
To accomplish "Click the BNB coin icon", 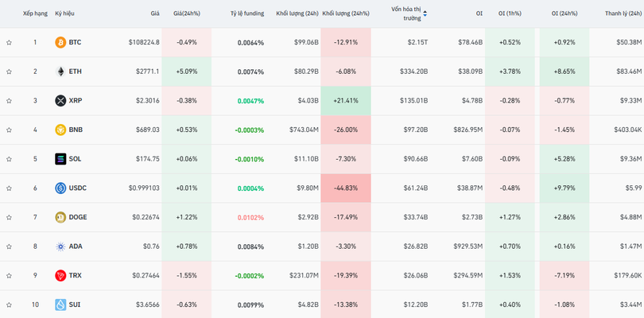I will [x=60, y=130].
